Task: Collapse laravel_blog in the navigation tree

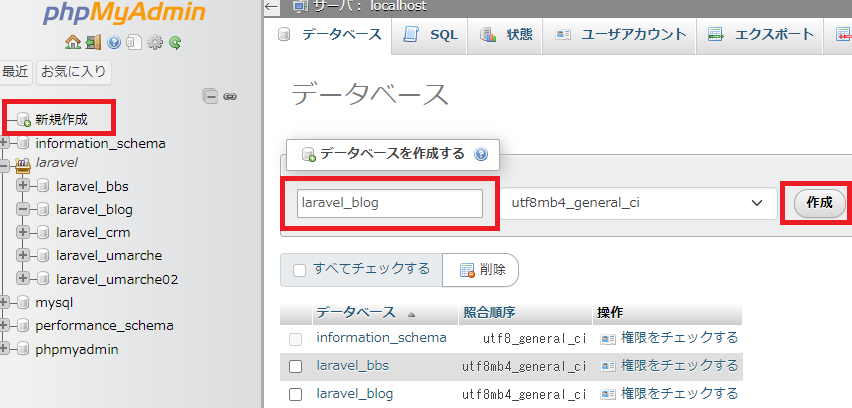Action: click(x=23, y=210)
